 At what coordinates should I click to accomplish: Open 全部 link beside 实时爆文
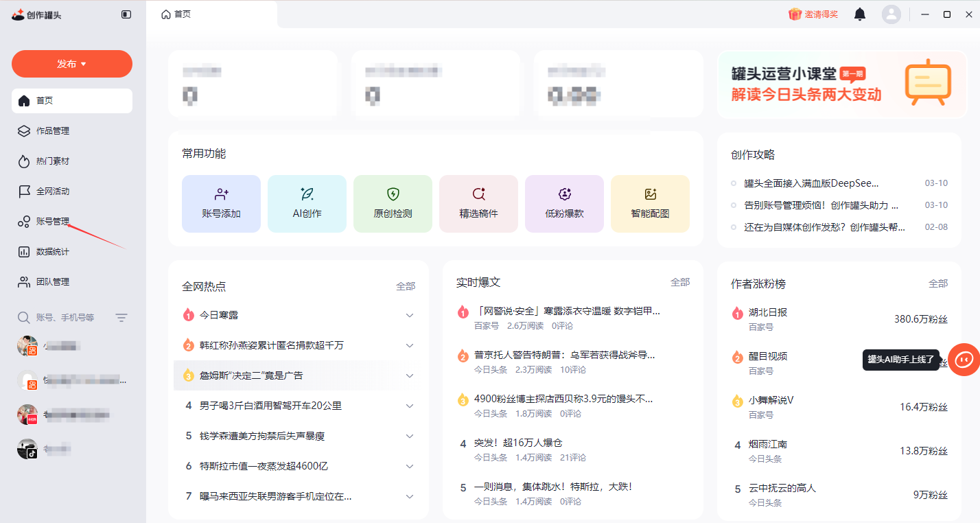pos(680,281)
